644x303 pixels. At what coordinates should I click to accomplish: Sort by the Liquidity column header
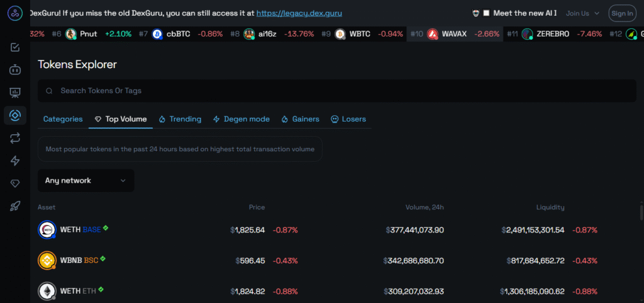tap(550, 207)
